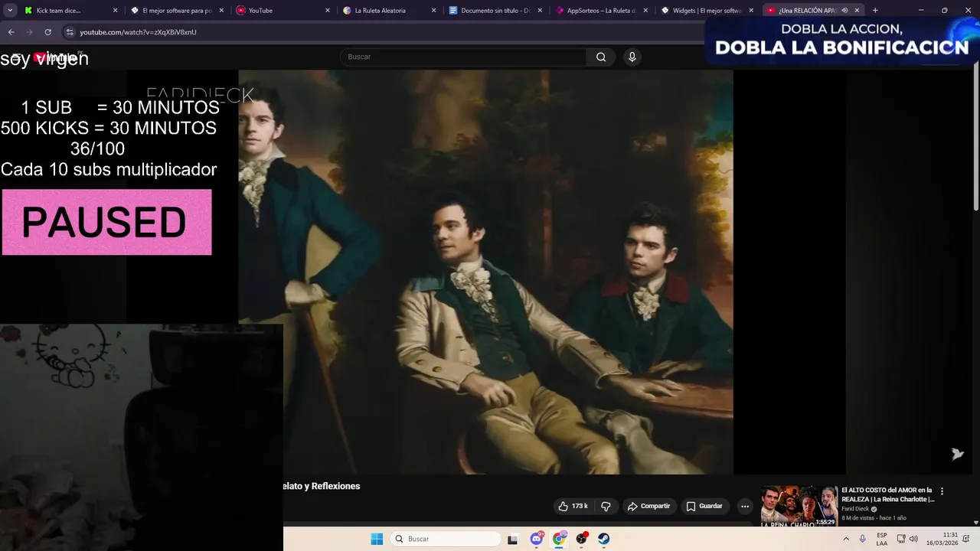Open more actions ellipsis below video
980x551 pixels.
pyautogui.click(x=745, y=506)
